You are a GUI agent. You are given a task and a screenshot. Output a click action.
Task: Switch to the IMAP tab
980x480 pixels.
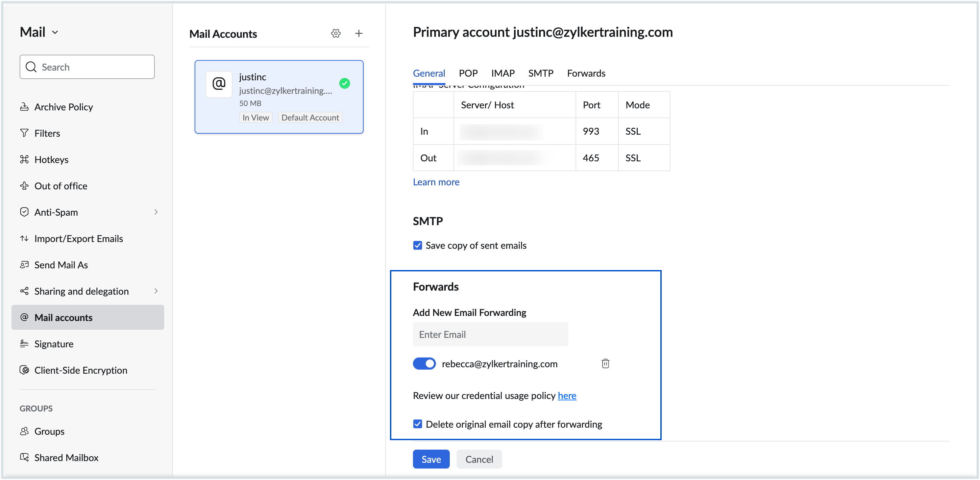(x=502, y=73)
